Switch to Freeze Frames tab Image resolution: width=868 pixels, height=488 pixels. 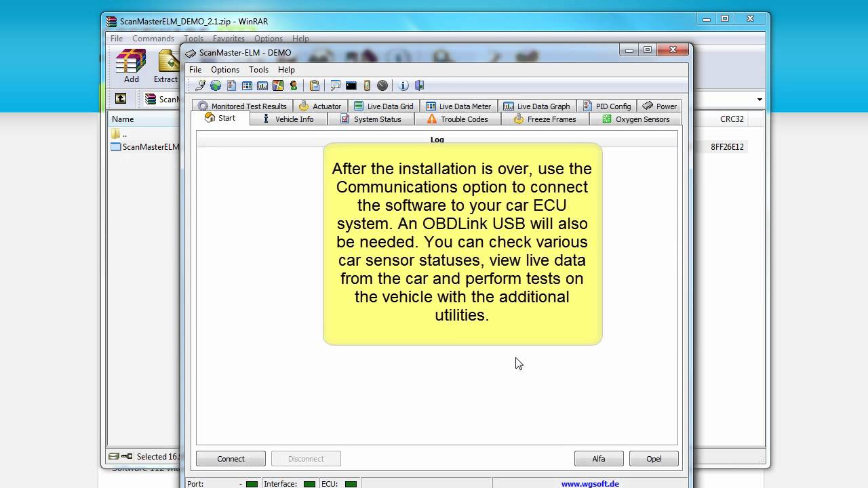[x=545, y=119]
